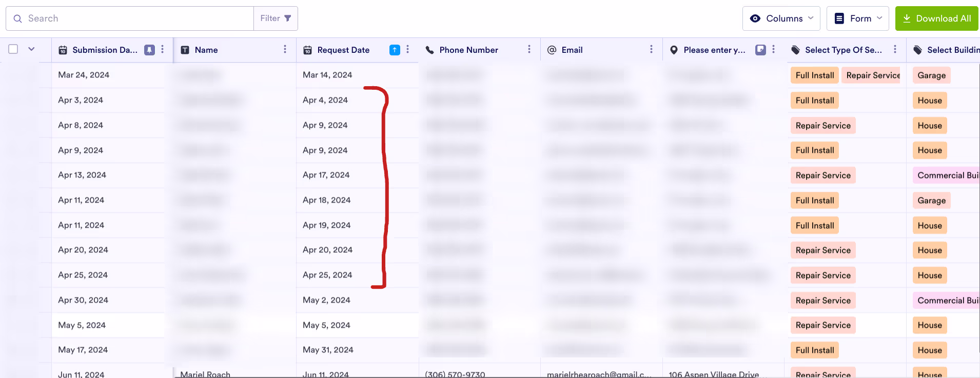Screen dimensions: 980x378
Task: Click the tag icon on Select Building column
Action: [x=918, y=50]
